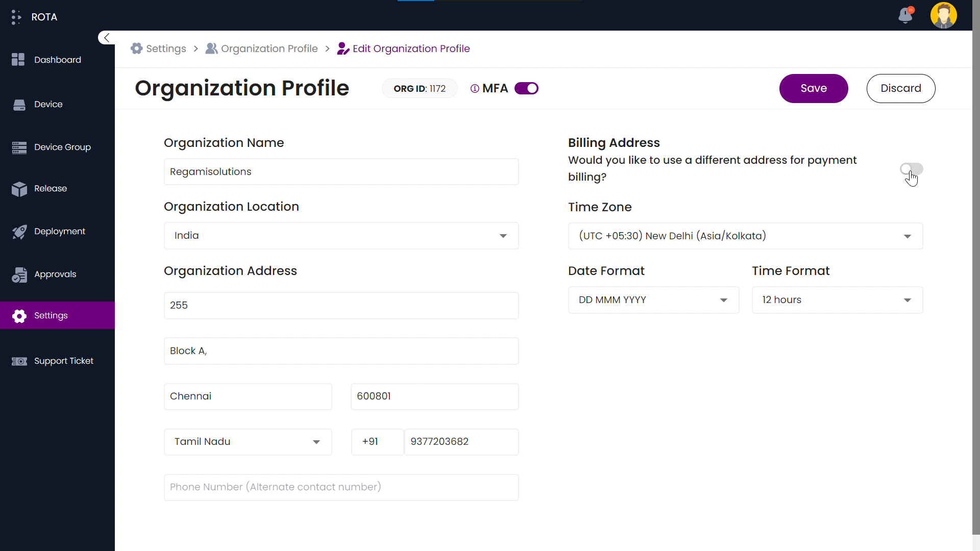Open the Device Group sidebar icon
Screen dimensions: 980x551
coord(19,147)
